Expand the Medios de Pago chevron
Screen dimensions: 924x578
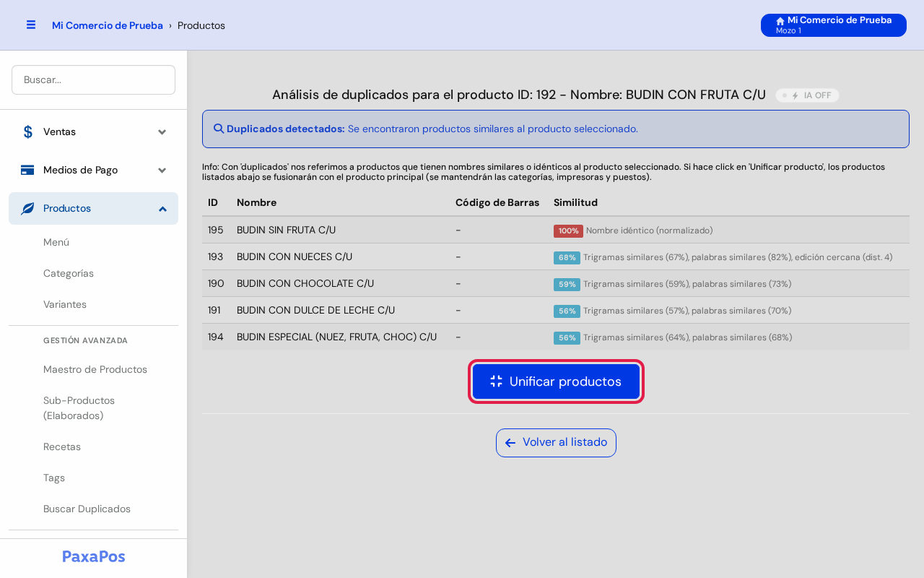[162, 170]
